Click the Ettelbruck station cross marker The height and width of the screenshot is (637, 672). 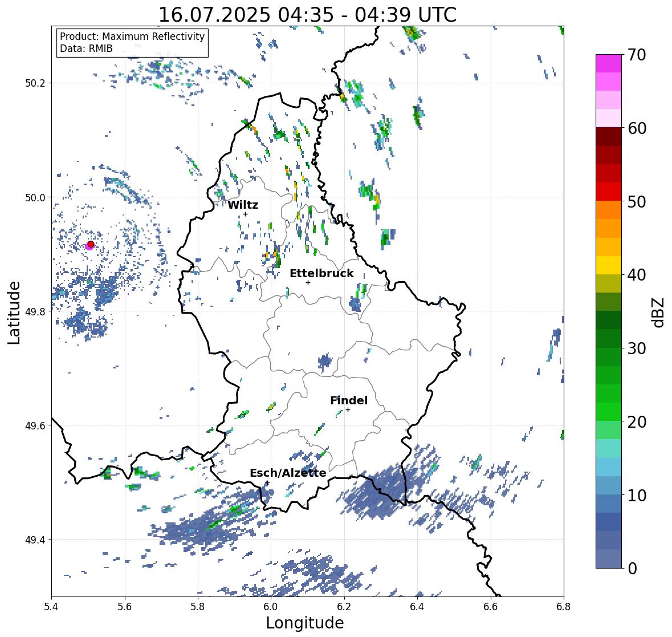coord(308,282)
